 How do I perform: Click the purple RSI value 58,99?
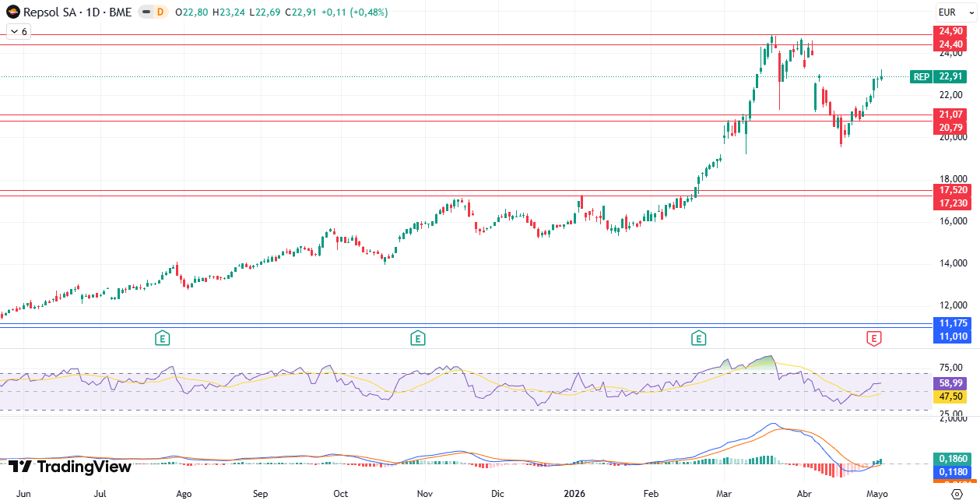pyautogui.click(x=950, y=383)
